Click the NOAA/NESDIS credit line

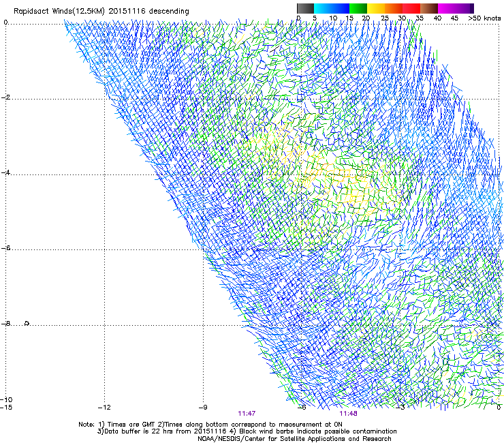point(294,439)
